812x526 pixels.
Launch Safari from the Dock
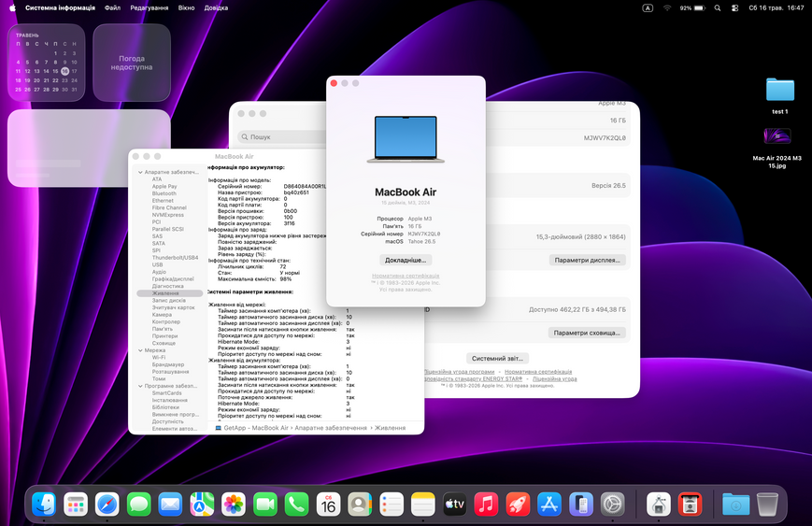click(x=107, y=504)
